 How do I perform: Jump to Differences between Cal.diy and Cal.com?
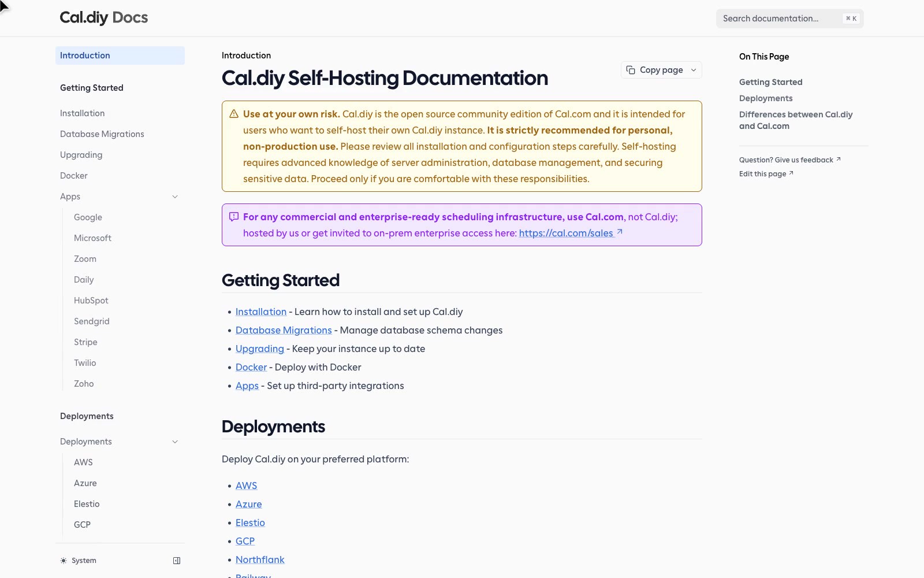coord(796,120)
